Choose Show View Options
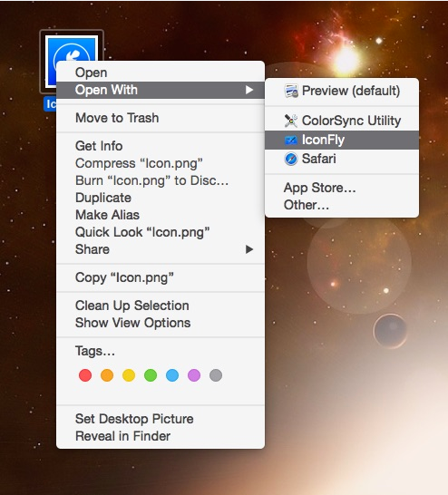The image size is (448, 495). (161, 323)
